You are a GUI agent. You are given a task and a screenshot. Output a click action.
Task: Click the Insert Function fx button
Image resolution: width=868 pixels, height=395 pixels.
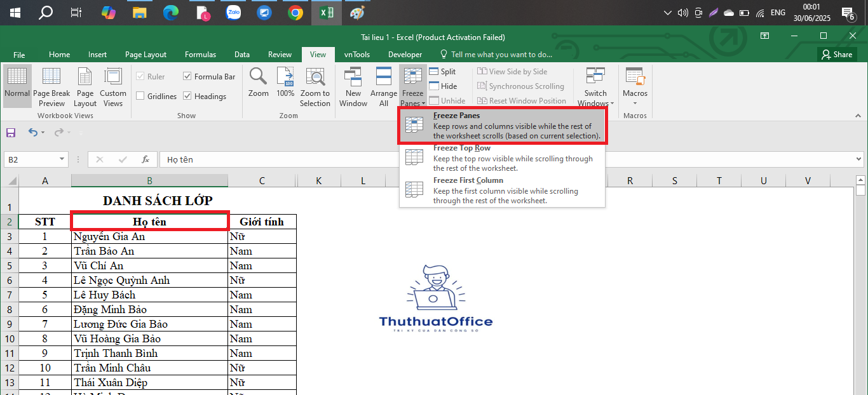coord(146,159)
